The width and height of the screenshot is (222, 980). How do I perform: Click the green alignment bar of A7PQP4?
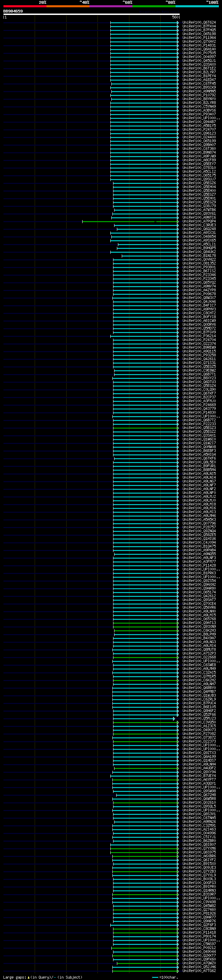130,221
